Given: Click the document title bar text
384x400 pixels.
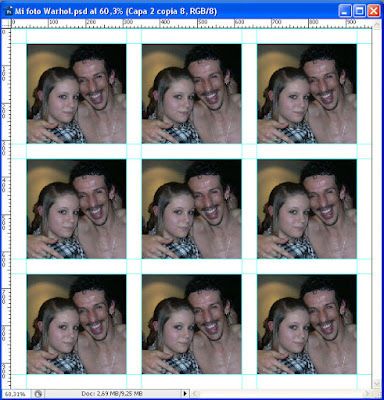Looking at the screenshot, I should [x=116, y=11].
